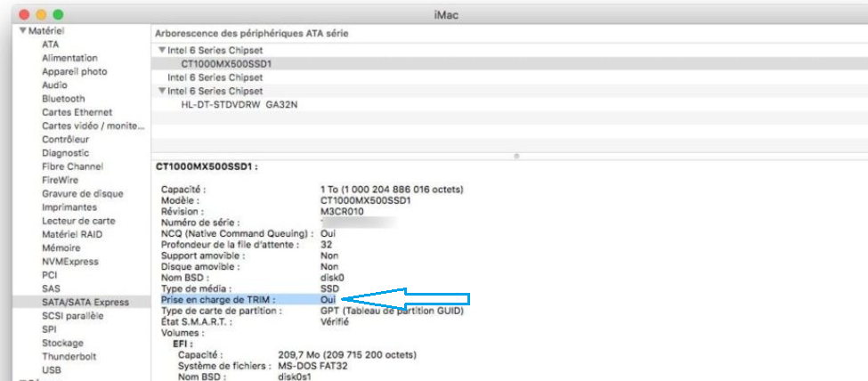Image resolution: width=868 pixels, height=381 pixels.
Task: Open the PCI category
Action: (49, 275)
